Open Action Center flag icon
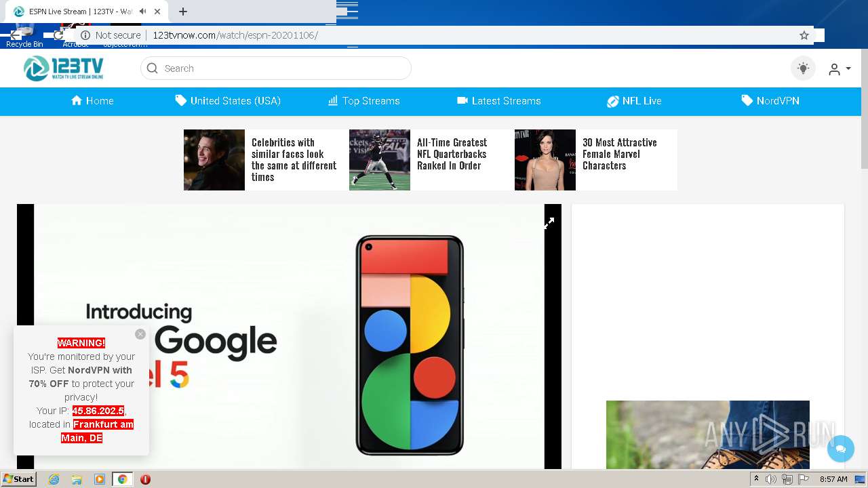This screenshot has width=868, height=488. coord(804,479)
